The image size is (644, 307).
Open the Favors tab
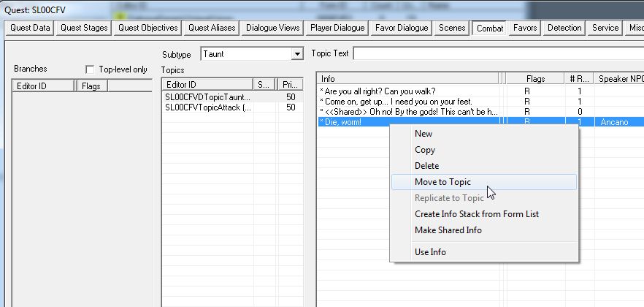pyautogui.click(x=525, y=28)
